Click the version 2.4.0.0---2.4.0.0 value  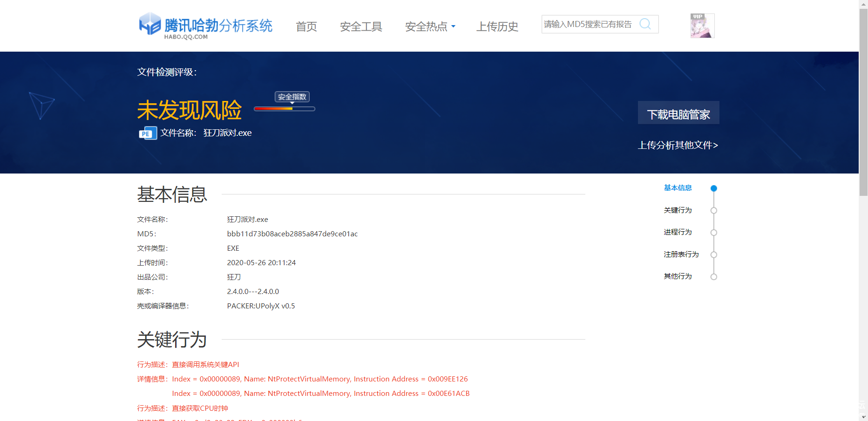point(253,292)
